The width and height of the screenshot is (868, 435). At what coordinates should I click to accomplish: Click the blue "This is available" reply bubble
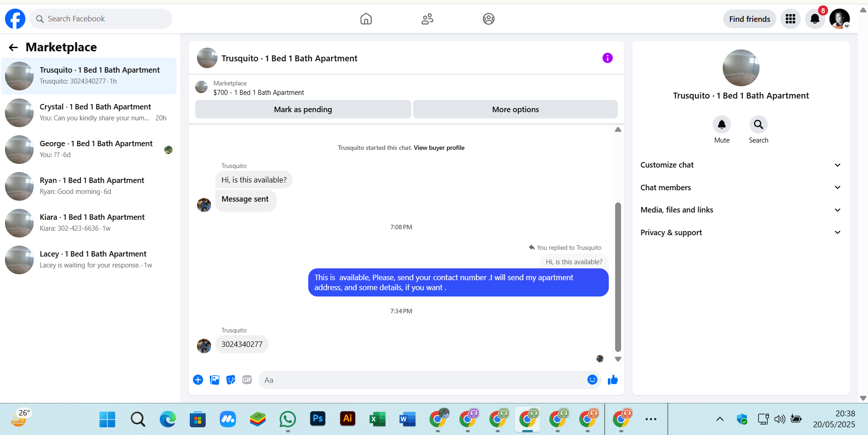[459, 282]
